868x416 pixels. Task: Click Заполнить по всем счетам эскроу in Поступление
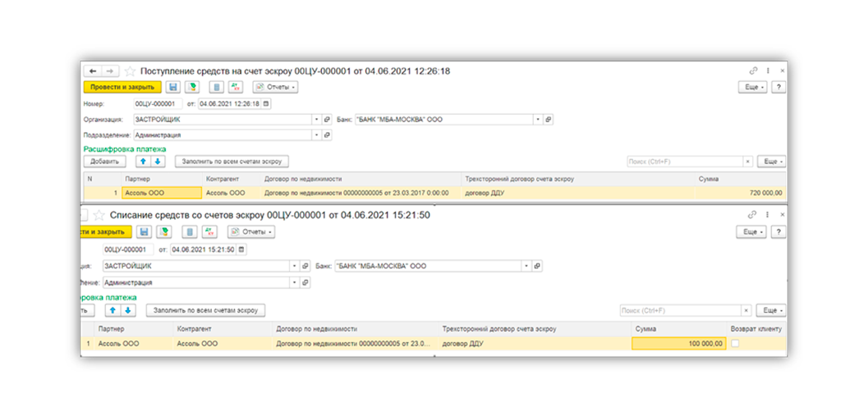pos(232,162)
